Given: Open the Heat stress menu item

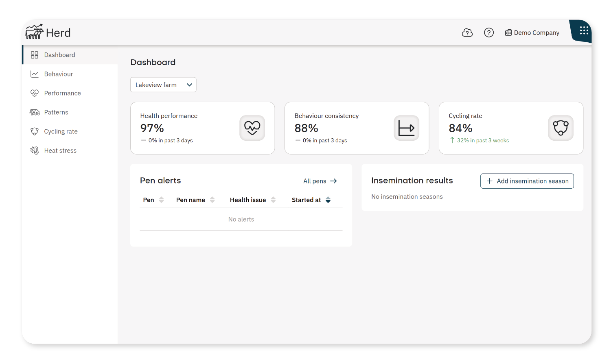Looking at the screenshot, I should (x=70, y=150).
